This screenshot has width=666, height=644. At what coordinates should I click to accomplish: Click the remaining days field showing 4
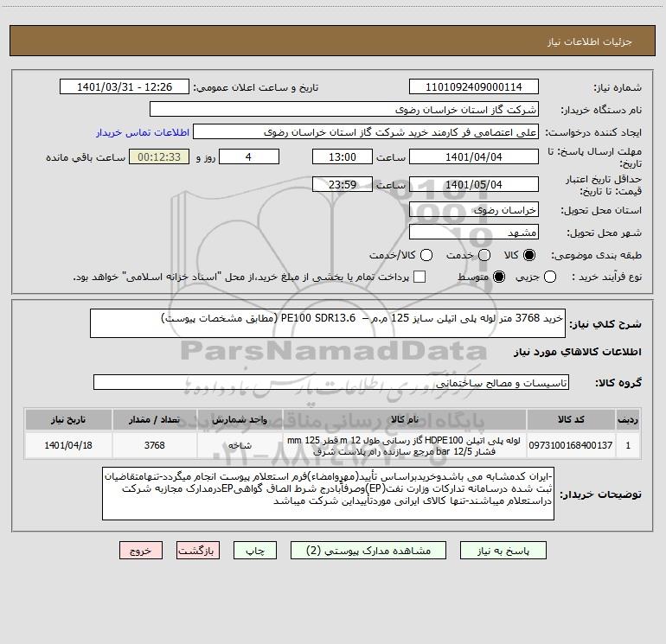pos(249,156)
